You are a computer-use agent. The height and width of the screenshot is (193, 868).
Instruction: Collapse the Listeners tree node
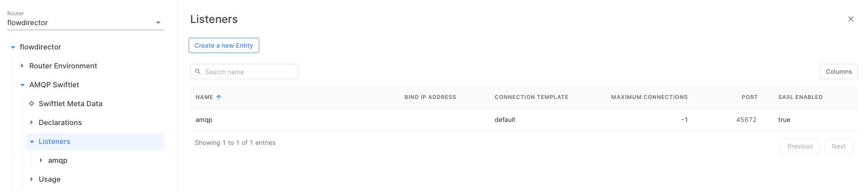click(32, 142)
